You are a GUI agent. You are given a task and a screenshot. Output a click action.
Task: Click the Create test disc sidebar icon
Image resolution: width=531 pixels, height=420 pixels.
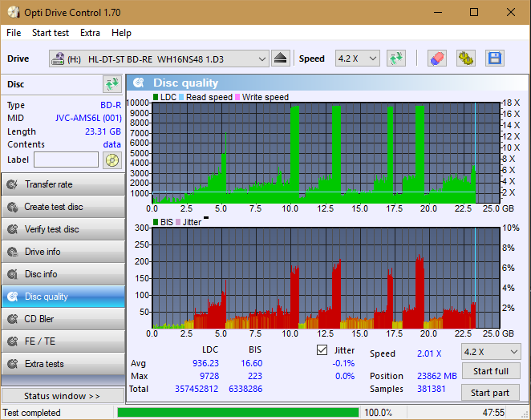pyautogui.click(x=13, y=207)
